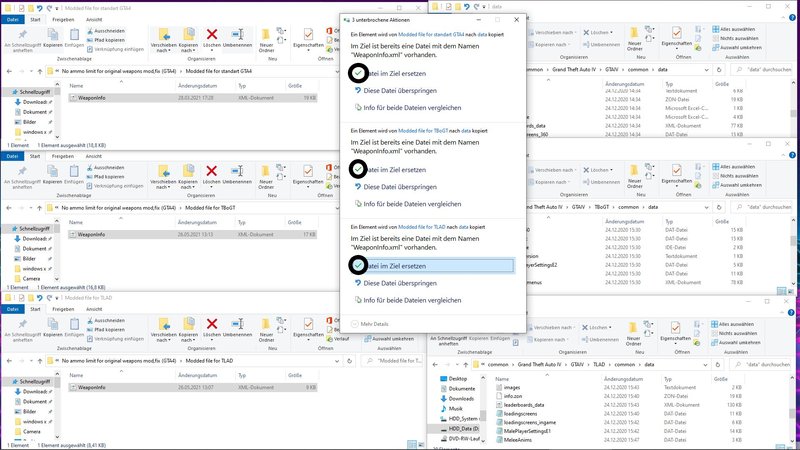Click Kopieren icon in GTA4 mod window

53,36
